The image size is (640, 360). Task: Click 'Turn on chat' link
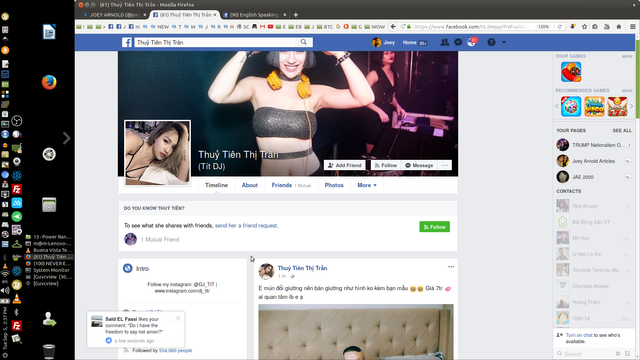[x=579, y=335]
